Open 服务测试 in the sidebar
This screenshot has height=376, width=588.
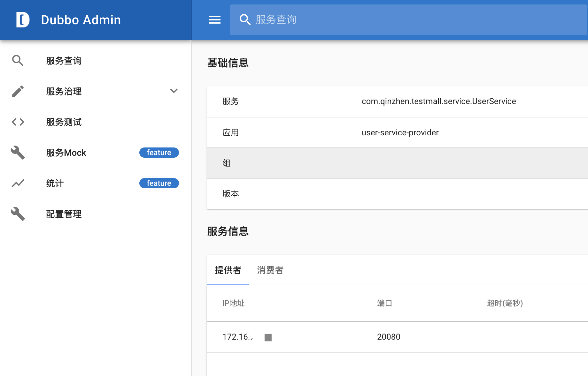64,122
